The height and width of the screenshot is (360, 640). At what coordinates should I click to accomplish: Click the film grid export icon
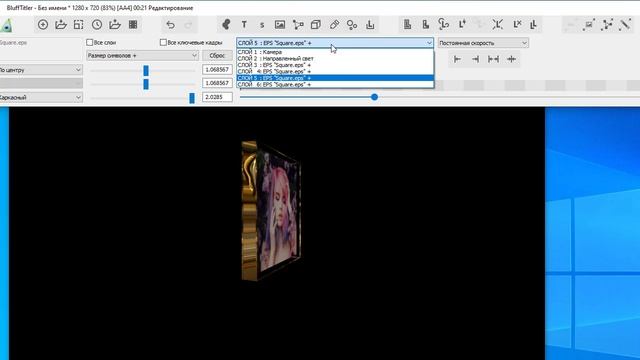click(133, 24)
